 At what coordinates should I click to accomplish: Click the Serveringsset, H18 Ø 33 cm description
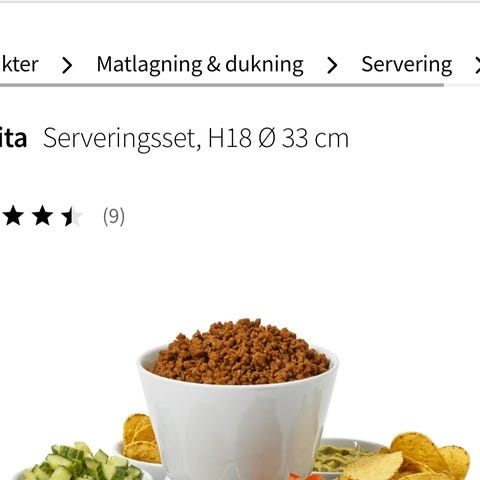pyautogui.click(x=196, y=138)
